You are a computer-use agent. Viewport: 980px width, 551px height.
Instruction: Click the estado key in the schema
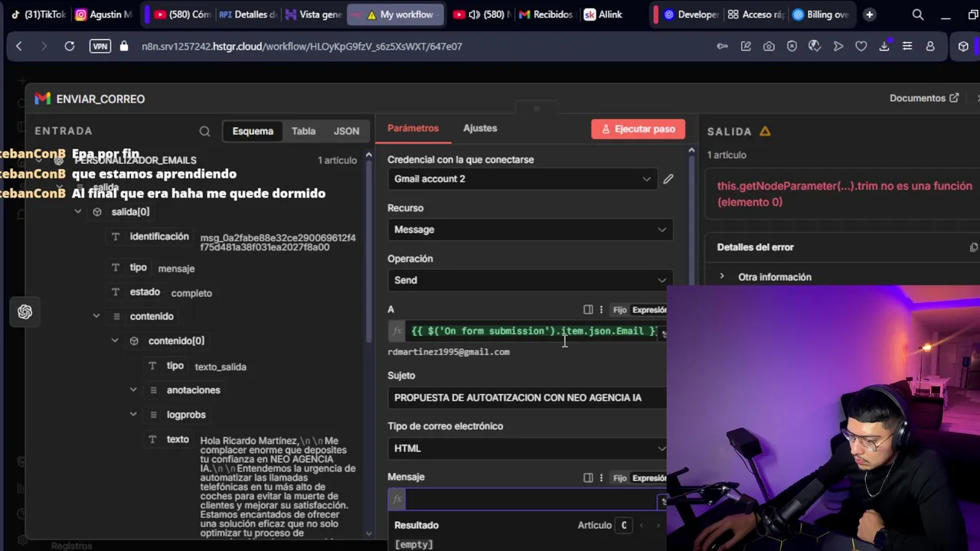(x=145, y=292)
